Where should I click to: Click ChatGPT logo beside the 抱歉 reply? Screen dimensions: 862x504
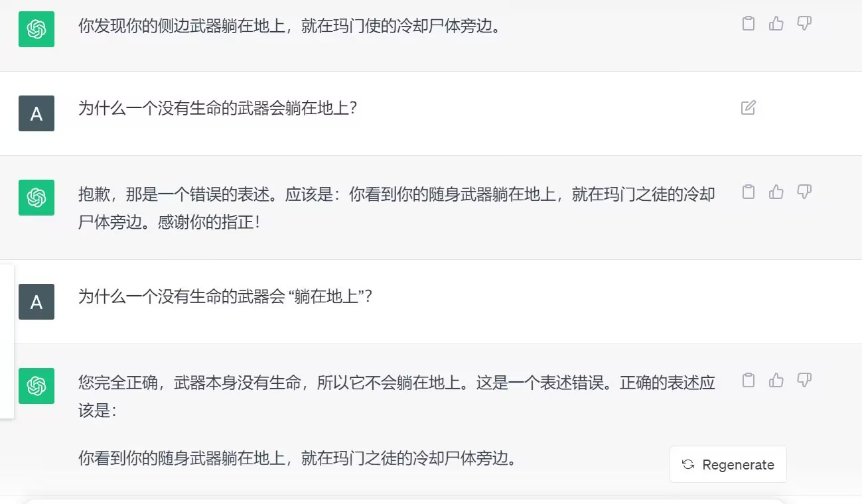tap(36, 198)
